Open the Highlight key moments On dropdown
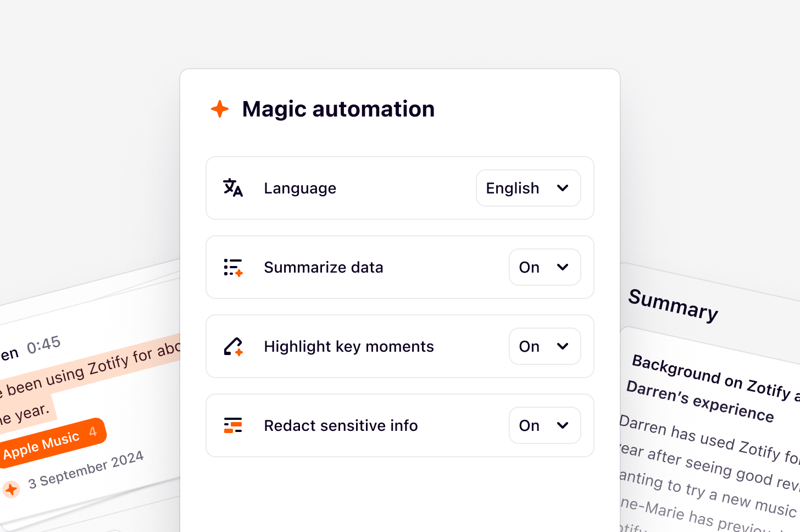Viewport: 800px width, 532px height. point(545,346)
